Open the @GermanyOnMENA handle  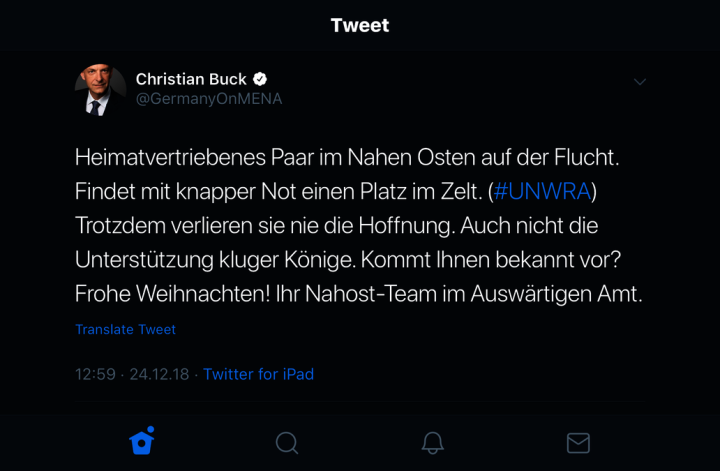[x=209, y=99]
